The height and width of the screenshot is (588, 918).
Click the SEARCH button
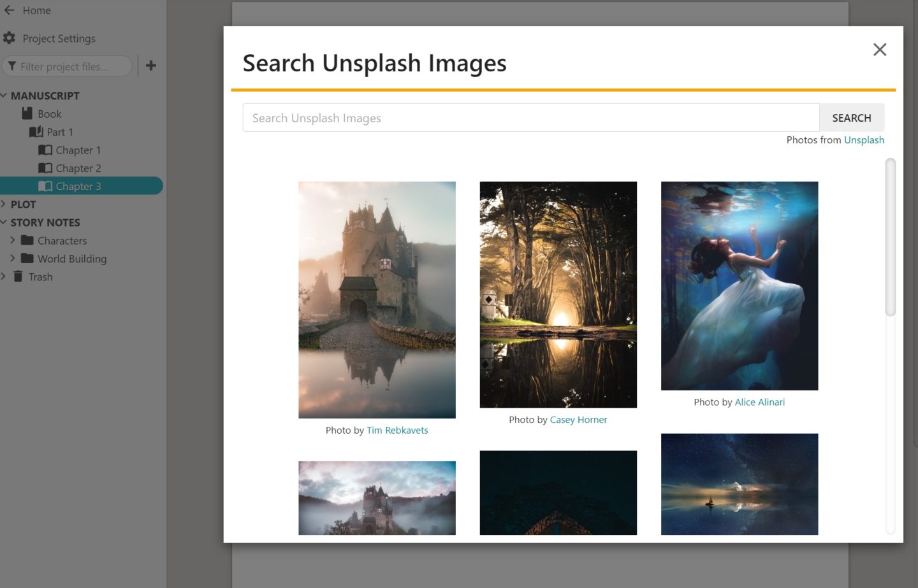(852, 118)
